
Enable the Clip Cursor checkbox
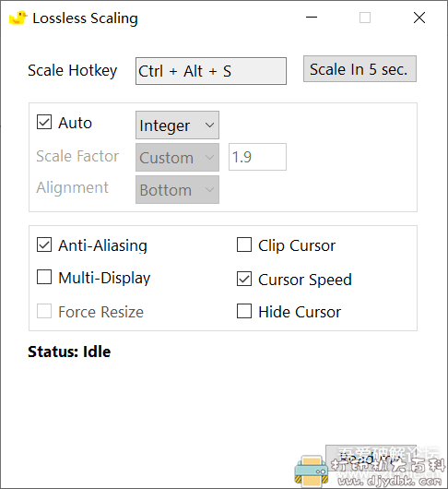[x=244, y=244]
